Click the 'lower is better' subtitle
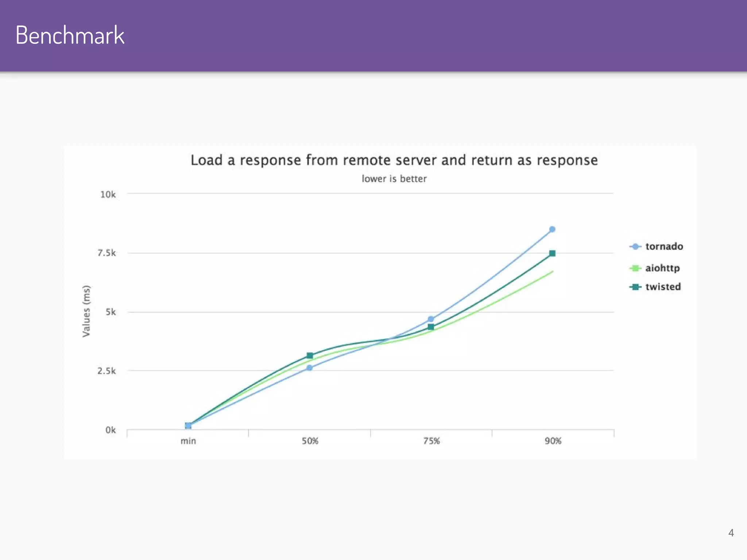The height and width of the screenshot is (560, 747). coord(394,179)
